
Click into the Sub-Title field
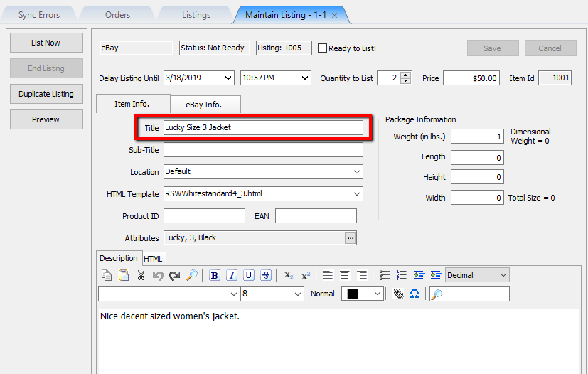[263, 150]
